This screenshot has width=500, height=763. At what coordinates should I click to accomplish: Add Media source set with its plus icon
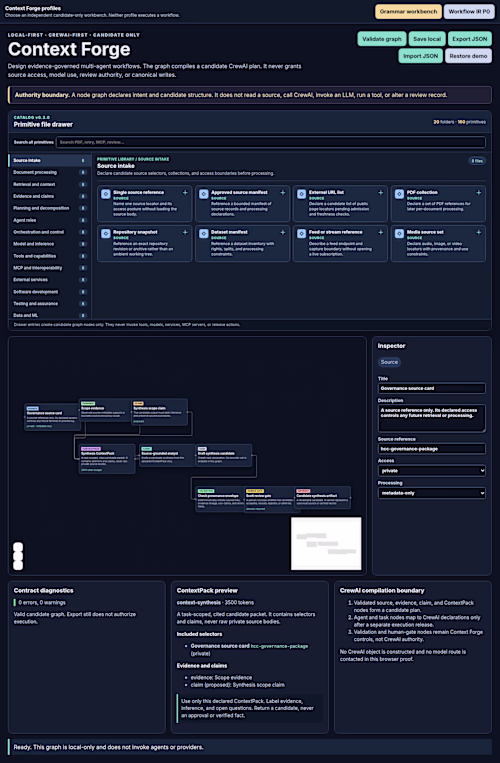click(x=479, y=233)
